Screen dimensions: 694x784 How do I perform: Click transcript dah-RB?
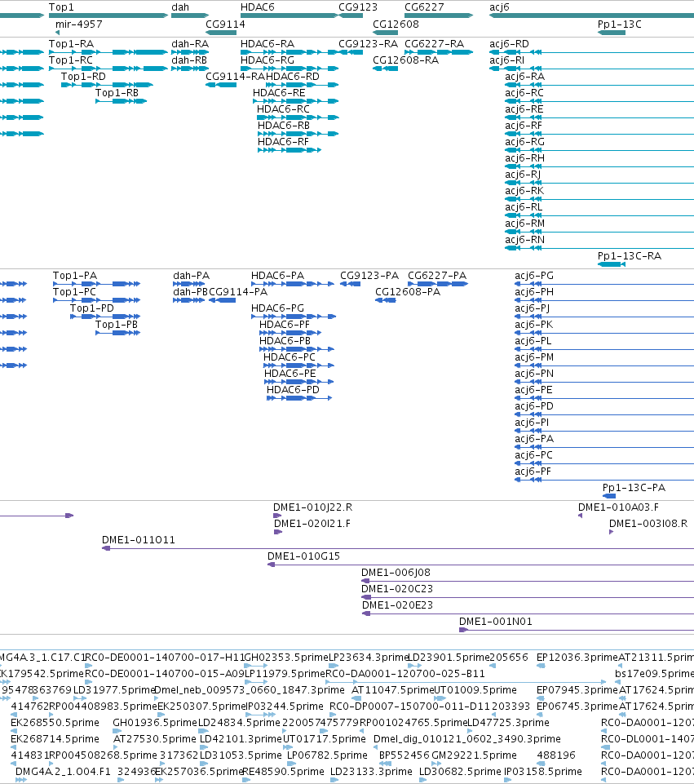point(190,69)
